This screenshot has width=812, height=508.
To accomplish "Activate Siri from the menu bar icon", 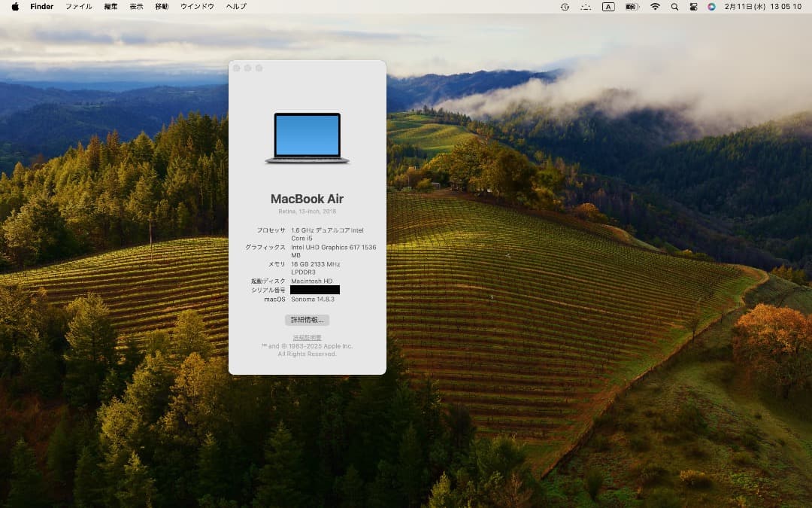I will (x=711, y=6).
